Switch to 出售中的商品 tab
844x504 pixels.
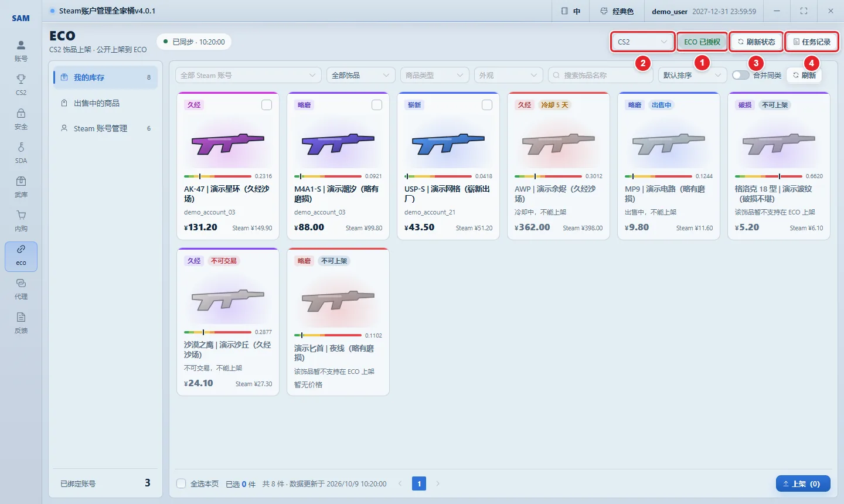[x=105, y=103]
